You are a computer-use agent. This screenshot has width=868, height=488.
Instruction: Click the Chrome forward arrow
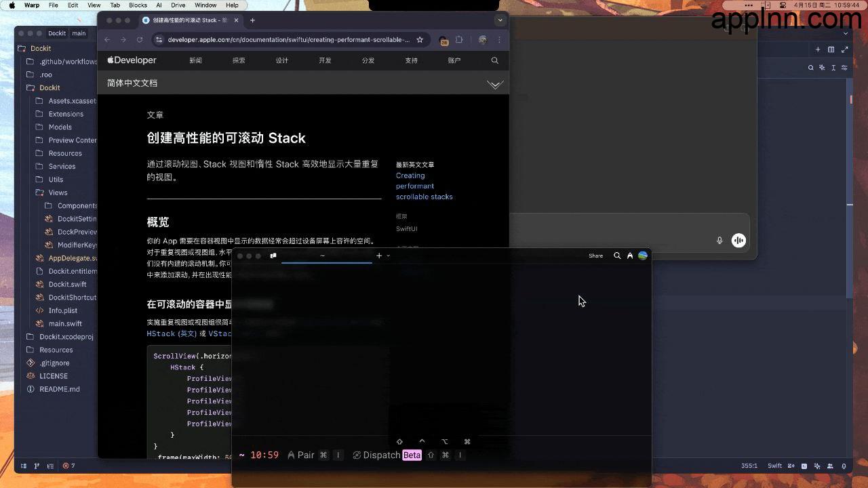123,40
